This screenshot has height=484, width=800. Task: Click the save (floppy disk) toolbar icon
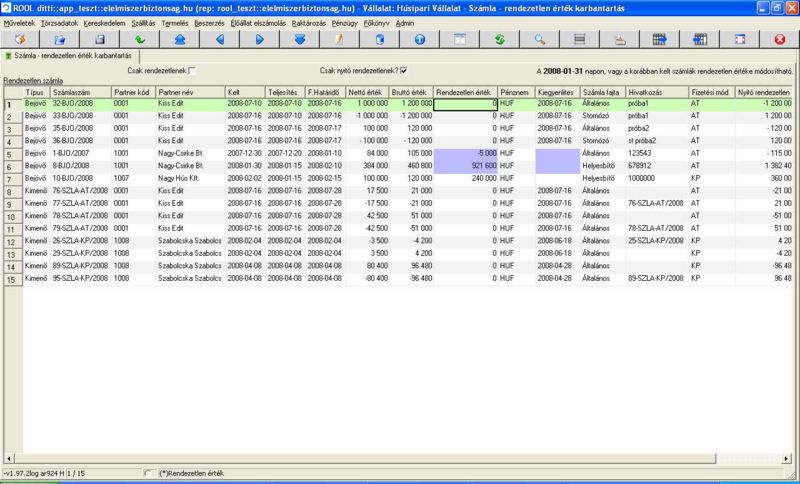[x=100, y=39]
